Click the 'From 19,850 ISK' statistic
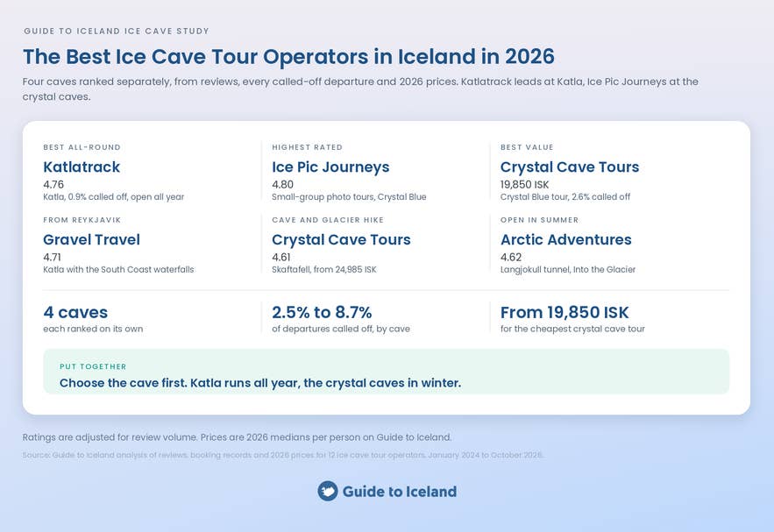This screenshot has height=532, width=774. [x=565, y=312]
